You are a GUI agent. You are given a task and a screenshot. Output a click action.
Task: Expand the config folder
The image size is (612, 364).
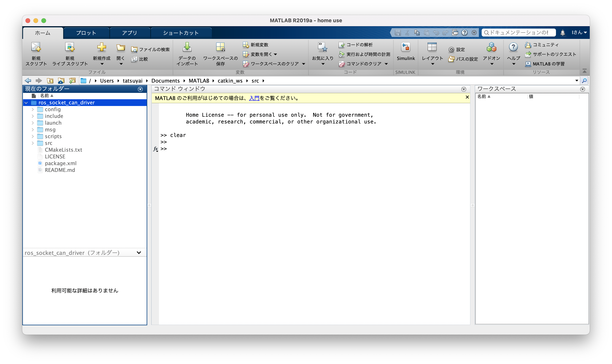point(33,109)
